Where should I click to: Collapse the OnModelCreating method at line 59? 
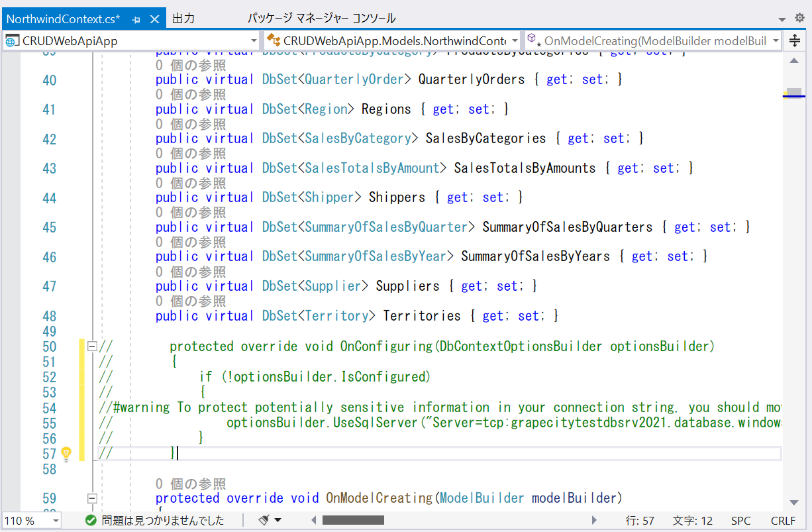pyautogui.click(x=92, y=498)
